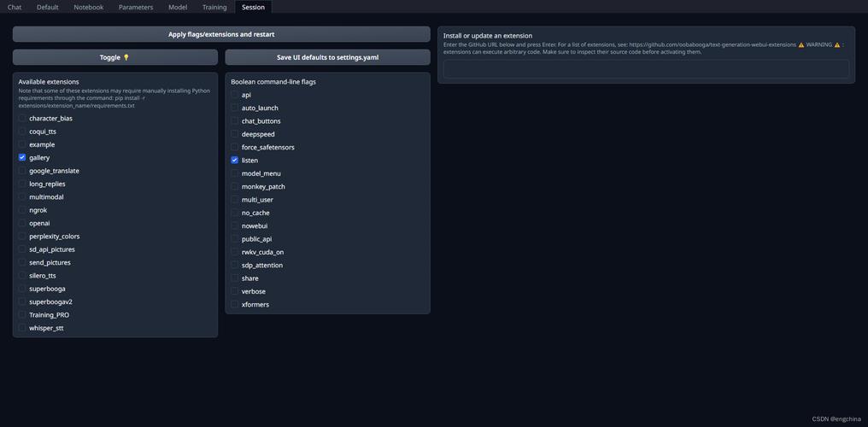Go to the Model tab
The height and width of the screenshot is (427, 868).
(178, 7)
